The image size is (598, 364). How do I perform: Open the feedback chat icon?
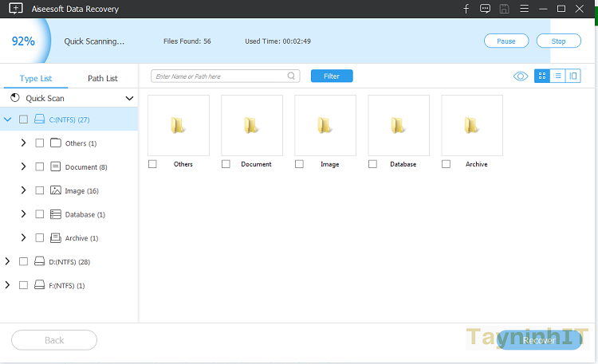(486, 9)
